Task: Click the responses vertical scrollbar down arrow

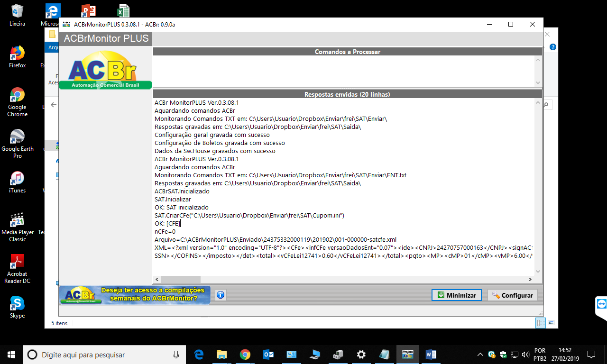Action: point(538,272)
